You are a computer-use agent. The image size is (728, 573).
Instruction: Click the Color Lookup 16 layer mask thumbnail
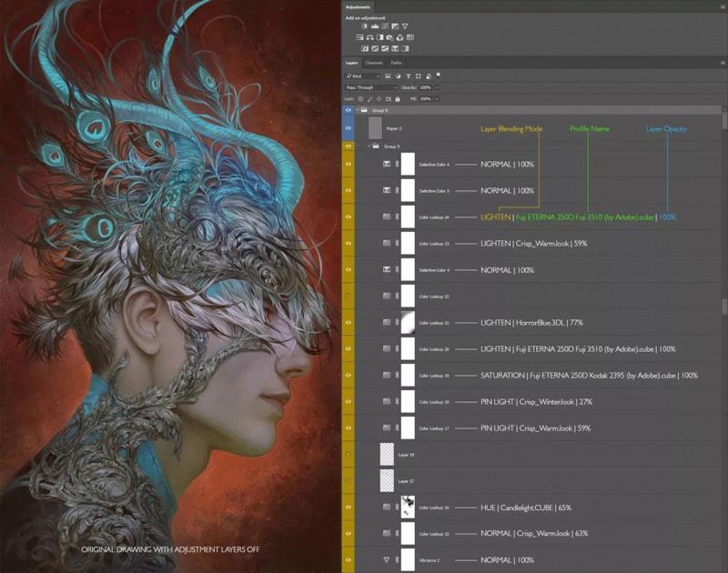click(408, 508)
